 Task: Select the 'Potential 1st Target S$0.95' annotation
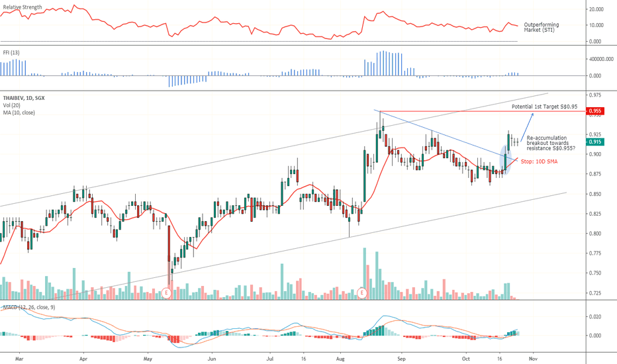coord(545,107)
